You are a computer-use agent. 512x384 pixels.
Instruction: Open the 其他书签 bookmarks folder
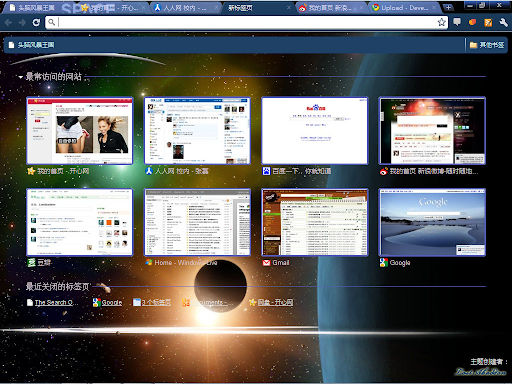coord(487,45)
